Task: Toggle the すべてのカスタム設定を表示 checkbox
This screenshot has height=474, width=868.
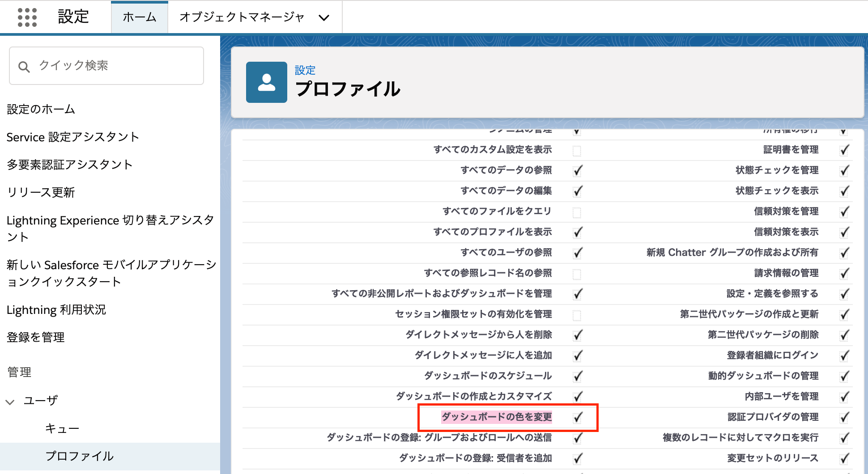Action: [577, 150]
